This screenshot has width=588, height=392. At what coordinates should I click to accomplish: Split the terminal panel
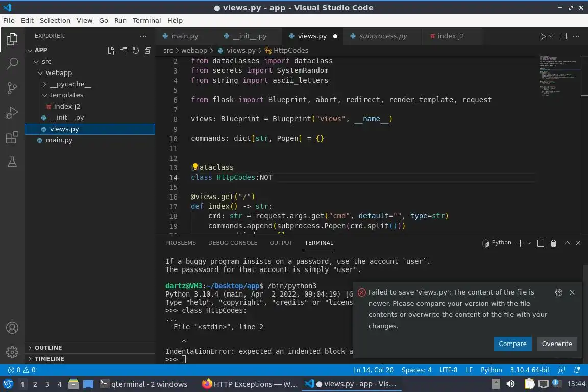tap(541, 243)
